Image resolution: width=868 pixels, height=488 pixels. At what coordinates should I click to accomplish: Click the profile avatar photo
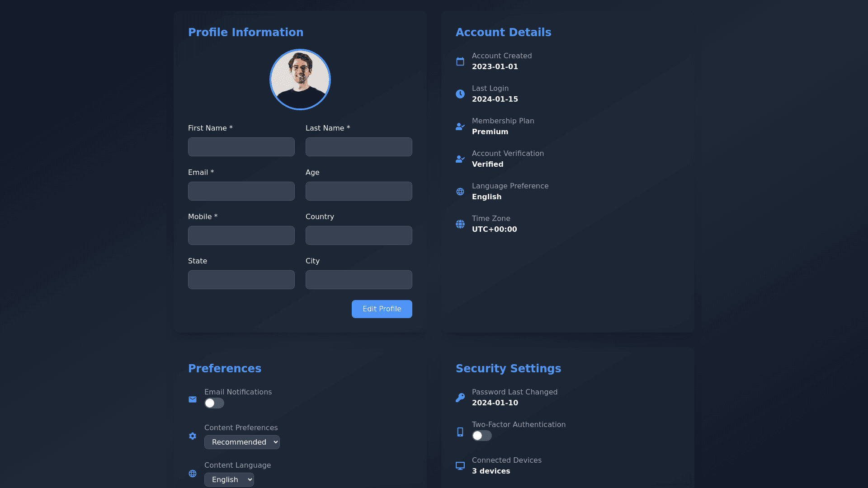[300, 80]
